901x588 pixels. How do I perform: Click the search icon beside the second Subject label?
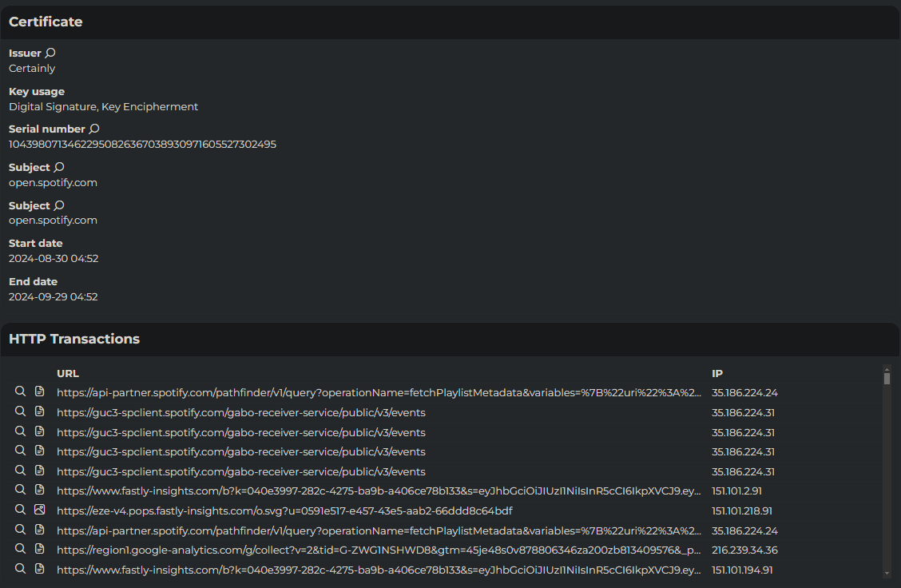pyautogui.click(x=59, y=206)
